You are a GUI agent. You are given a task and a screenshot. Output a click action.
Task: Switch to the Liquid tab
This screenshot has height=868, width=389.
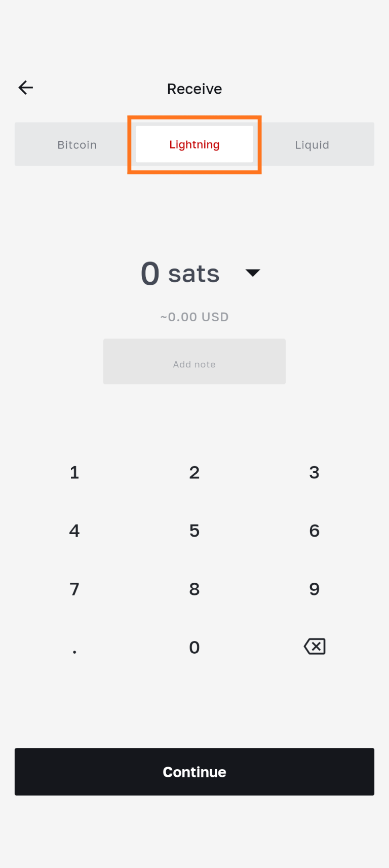[x=312, y=145]
